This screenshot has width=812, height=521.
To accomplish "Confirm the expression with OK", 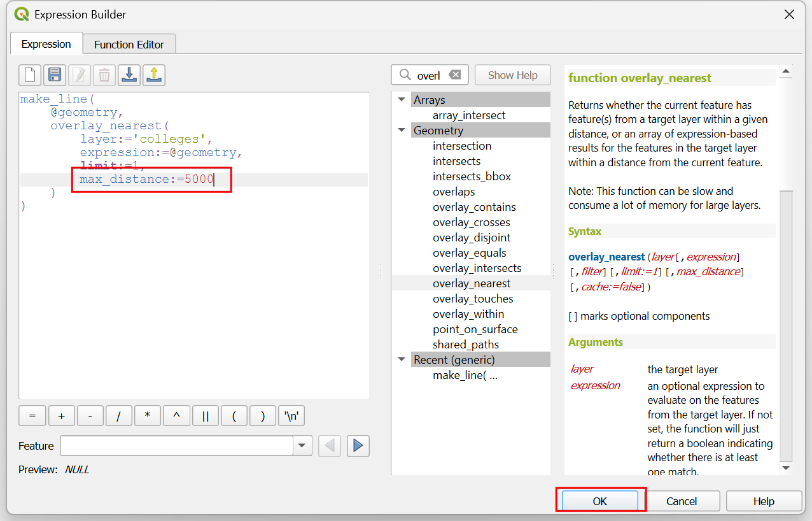I will (600, 501).
